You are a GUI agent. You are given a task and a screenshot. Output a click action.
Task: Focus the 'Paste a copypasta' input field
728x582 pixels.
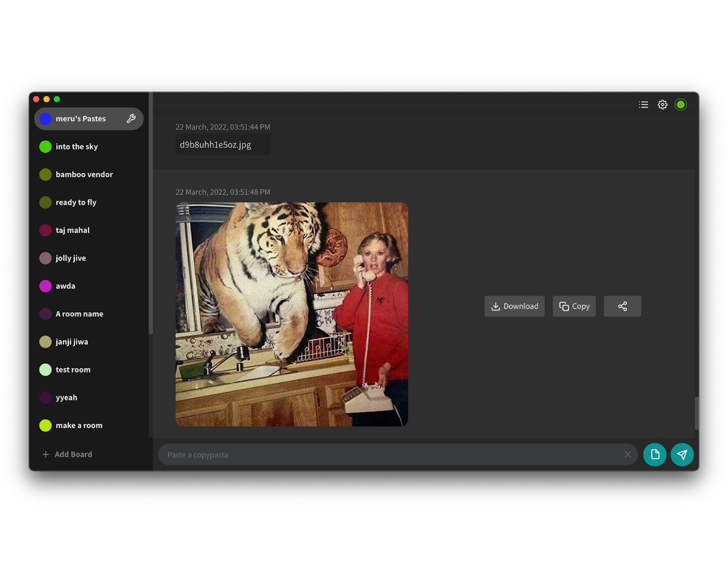point(391,455)
